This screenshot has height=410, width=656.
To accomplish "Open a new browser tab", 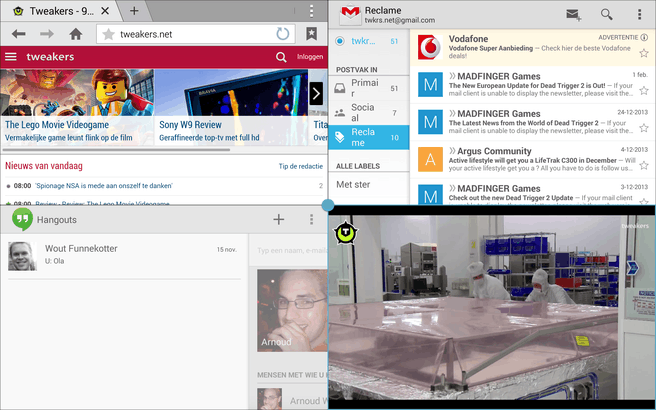I will coord(134,11).
